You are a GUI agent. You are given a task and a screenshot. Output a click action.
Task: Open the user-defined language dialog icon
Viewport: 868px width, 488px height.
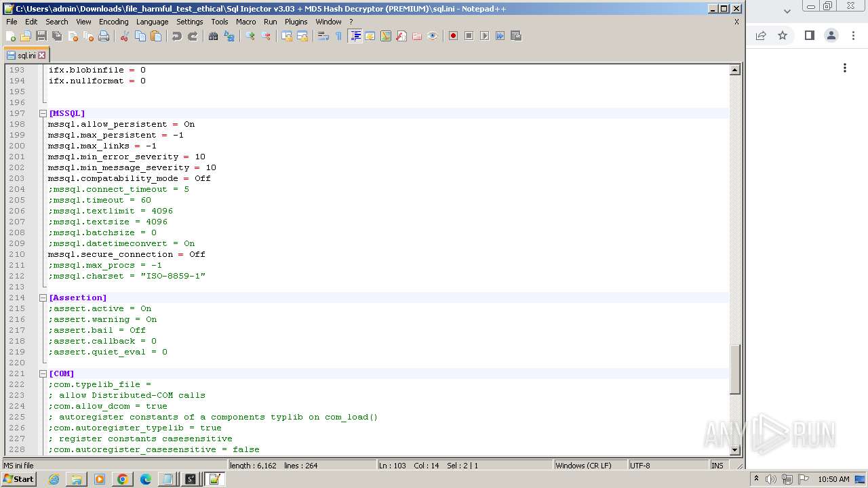(x=370, y=36)
